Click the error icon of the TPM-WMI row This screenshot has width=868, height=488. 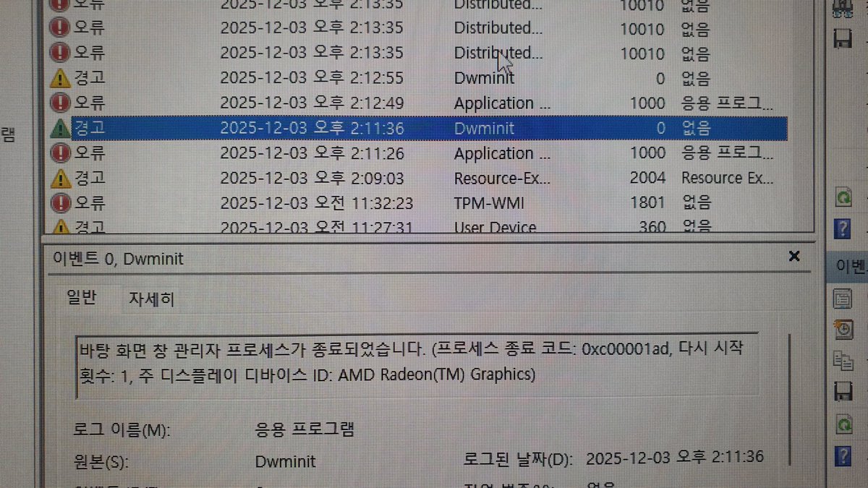(61, 203)
